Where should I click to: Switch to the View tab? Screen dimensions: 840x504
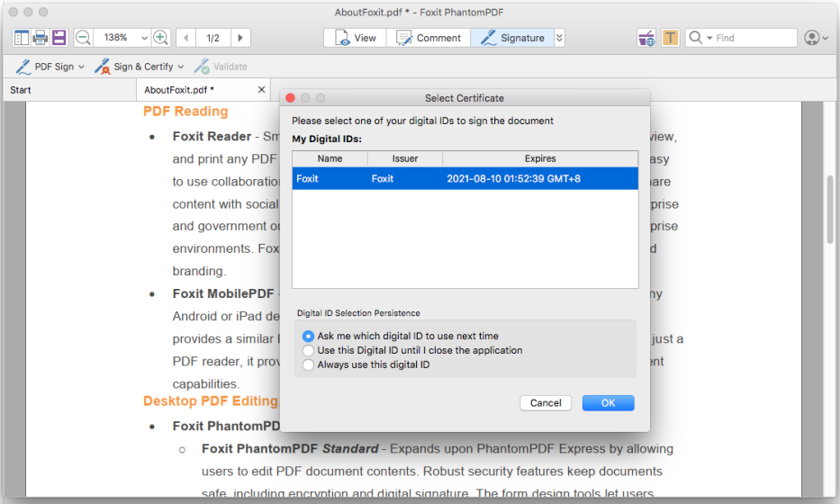pos(356,38)
